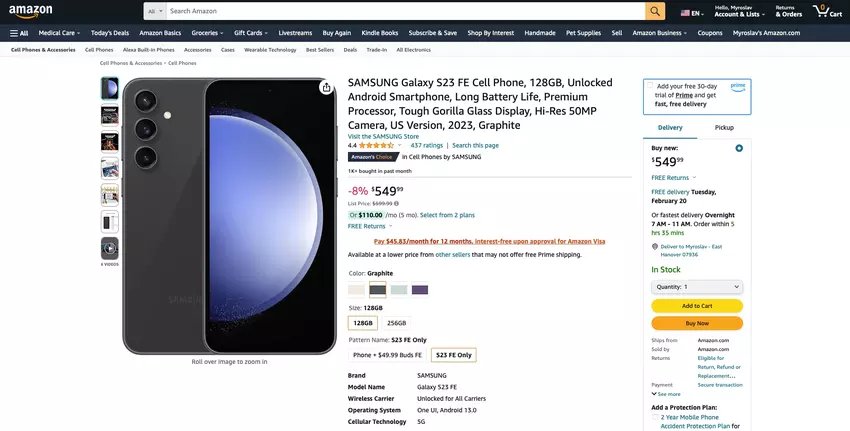Click the US flag language selector
Image resolution: width=850 pixels, height=431 pixels.
click(x=689, y=13)
